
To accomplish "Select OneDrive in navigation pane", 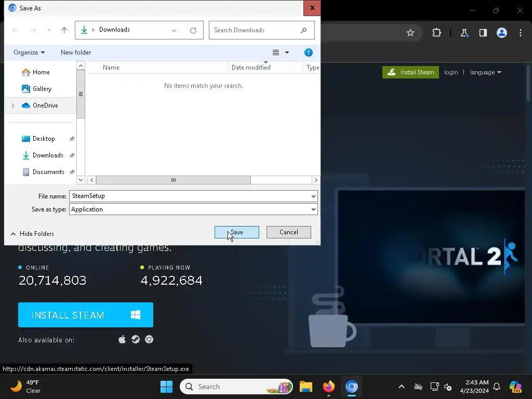I will coord(45,105).
